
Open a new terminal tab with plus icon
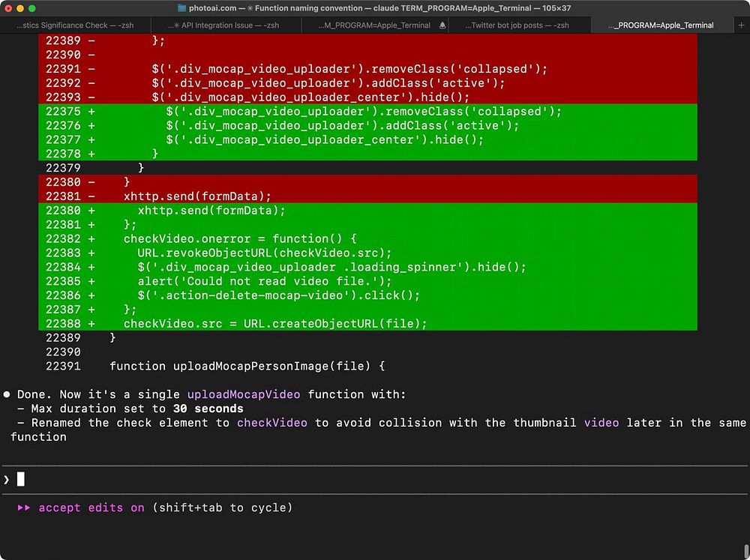[741, 25]
